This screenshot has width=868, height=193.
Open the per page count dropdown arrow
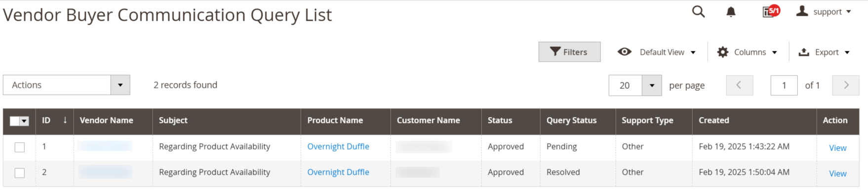coord(652,85)
